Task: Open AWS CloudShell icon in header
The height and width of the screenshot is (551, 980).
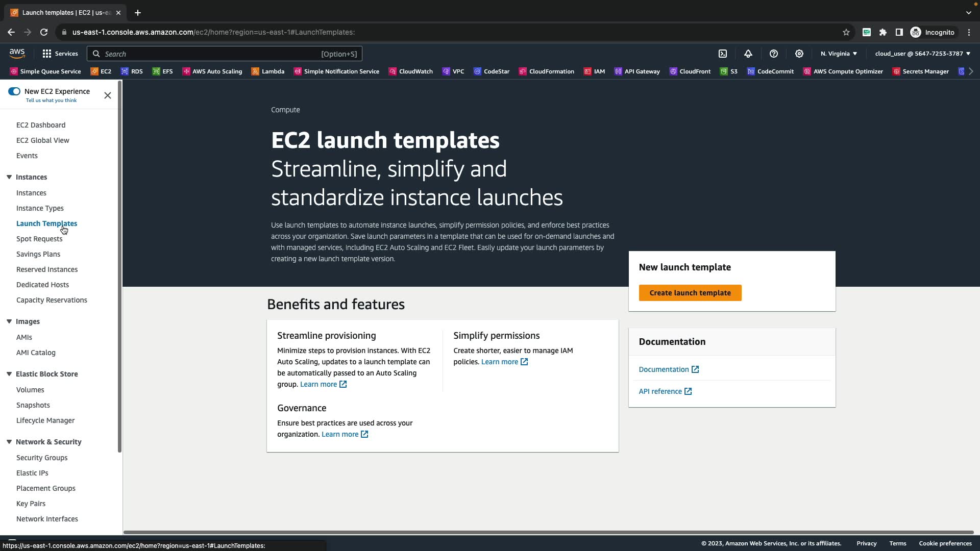Action: 723,54
